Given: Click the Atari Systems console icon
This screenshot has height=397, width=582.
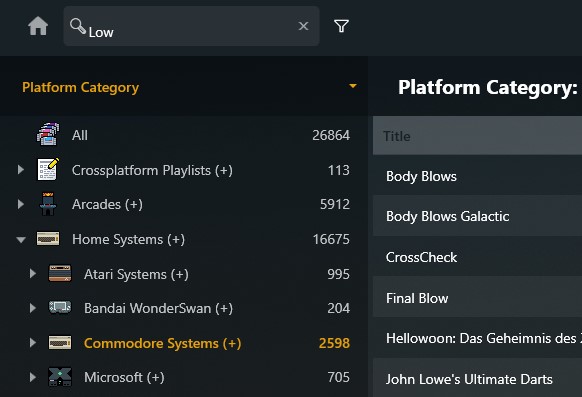Looking at the screenshot, I should [60, 273].
